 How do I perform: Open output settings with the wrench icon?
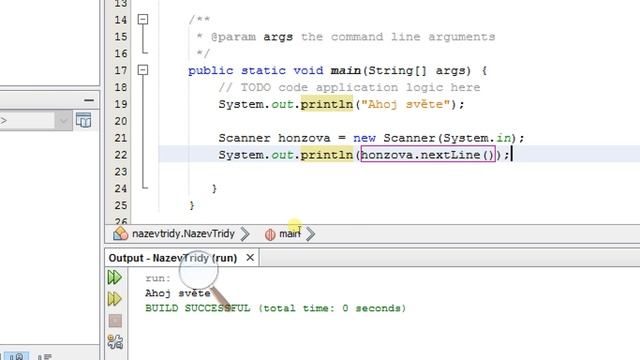coord(115,342)
